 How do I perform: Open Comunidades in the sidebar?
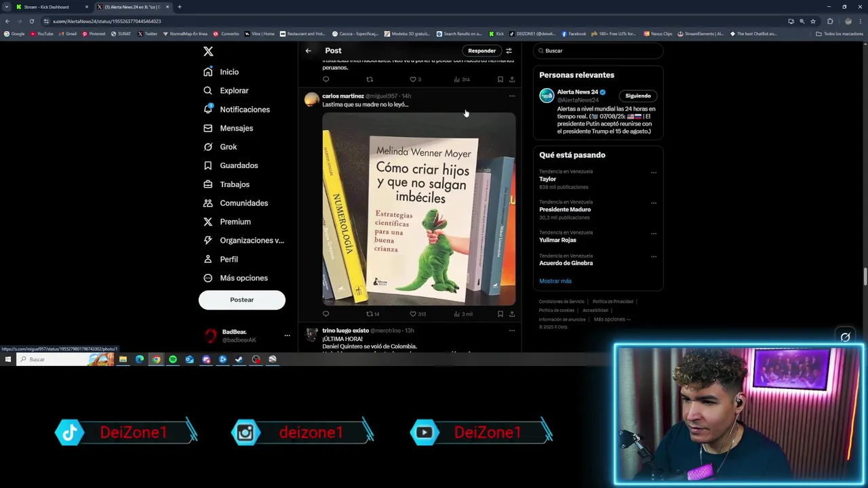[x=235, y=203]
